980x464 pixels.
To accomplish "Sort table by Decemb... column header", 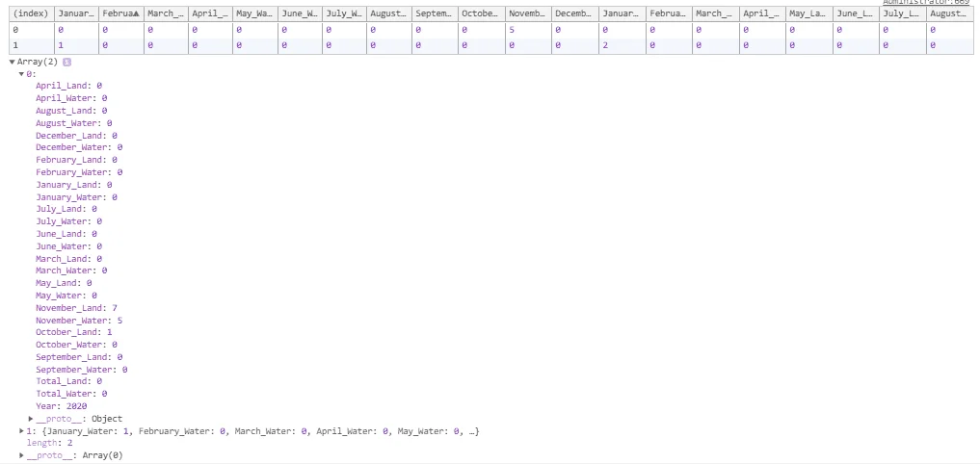I will coord(575,13).
